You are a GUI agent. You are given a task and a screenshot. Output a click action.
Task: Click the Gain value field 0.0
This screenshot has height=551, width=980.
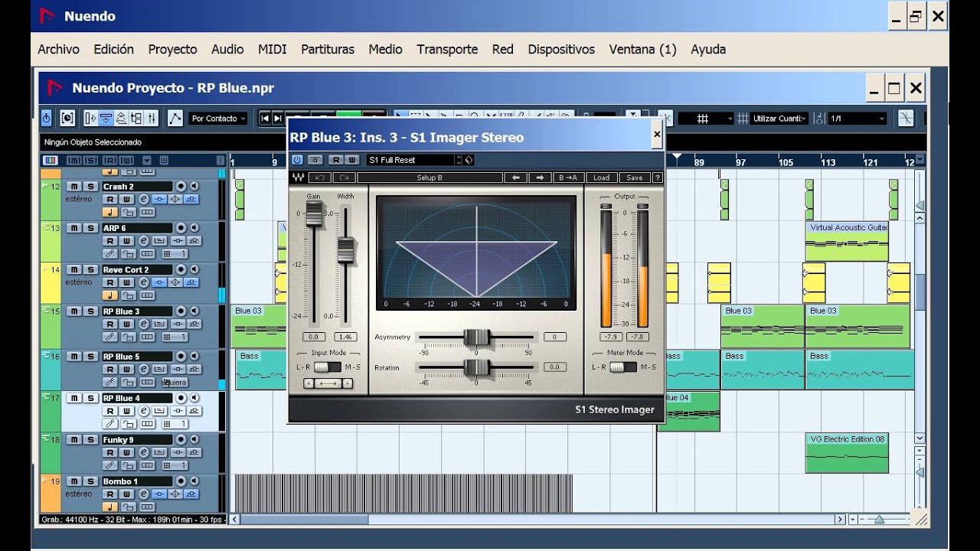pos(314,337)
